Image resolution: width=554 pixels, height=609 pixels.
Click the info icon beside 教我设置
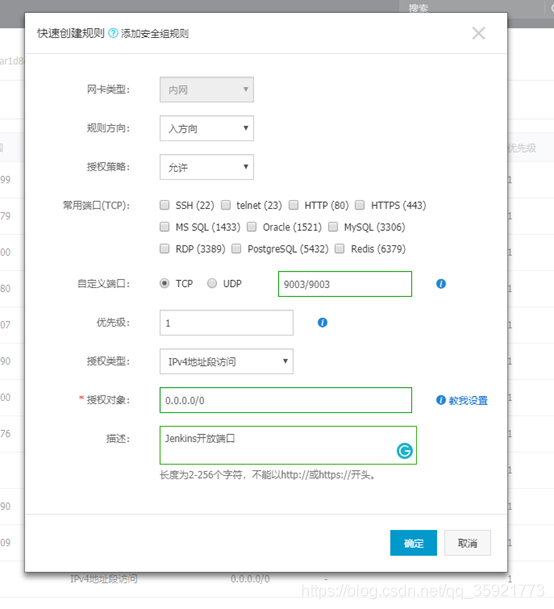[x=441, y=400]
